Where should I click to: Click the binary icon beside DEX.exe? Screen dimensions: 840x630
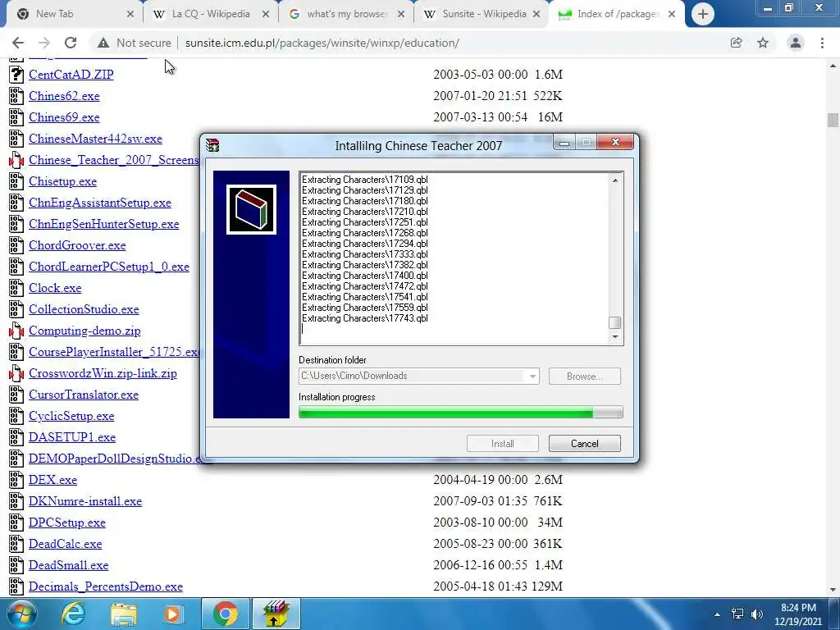pos(16,479)
